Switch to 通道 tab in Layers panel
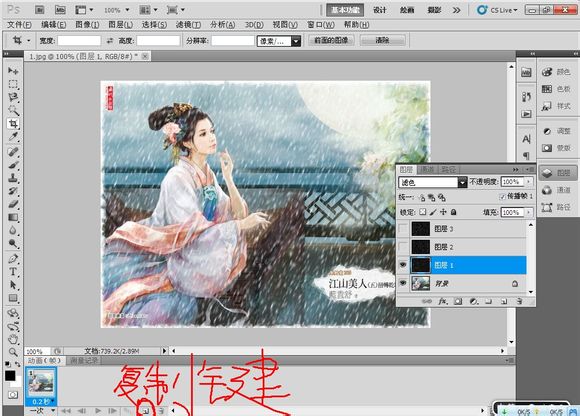 (x=428, y=169)
